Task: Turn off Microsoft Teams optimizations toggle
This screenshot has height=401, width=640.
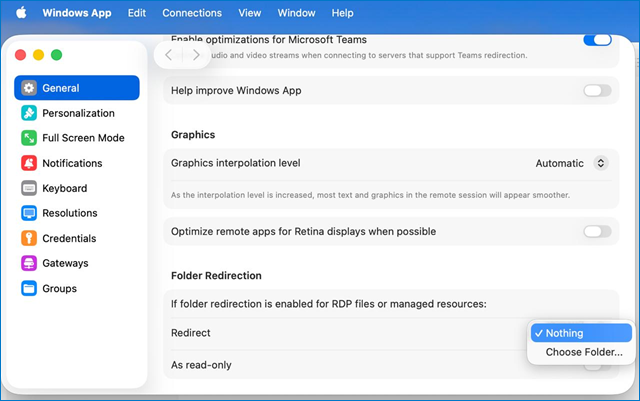Action: (x=597, y=40)
